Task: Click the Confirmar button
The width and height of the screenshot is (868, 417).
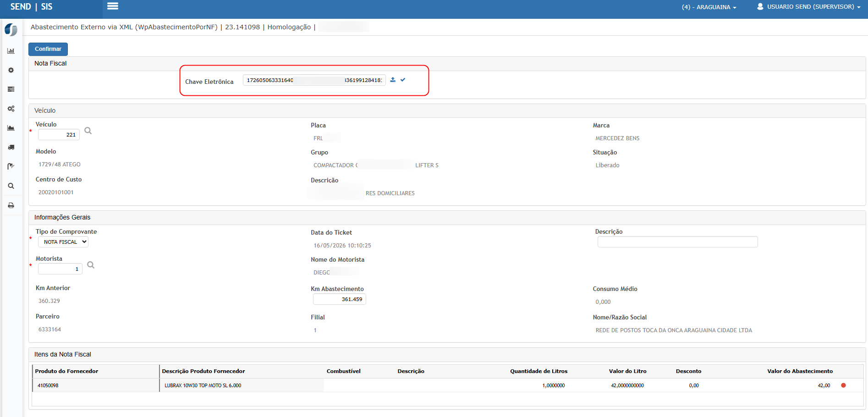Action: (x=48, y=49)
